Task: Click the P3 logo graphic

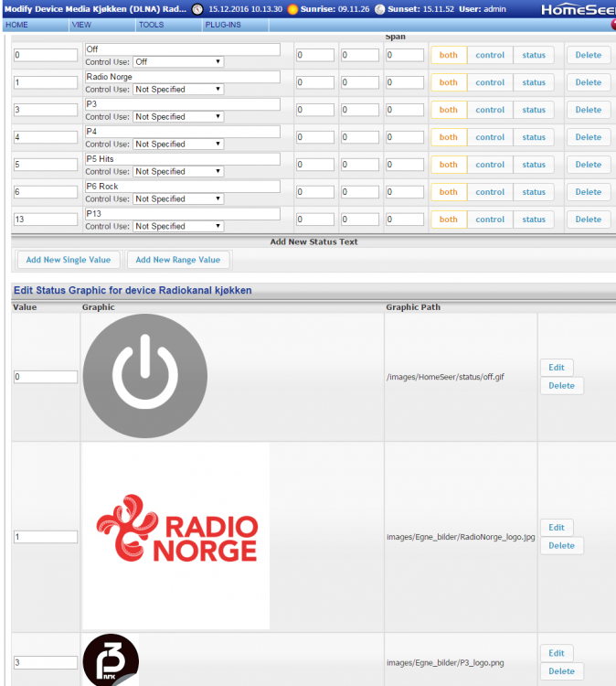Action: click(112, 659)
